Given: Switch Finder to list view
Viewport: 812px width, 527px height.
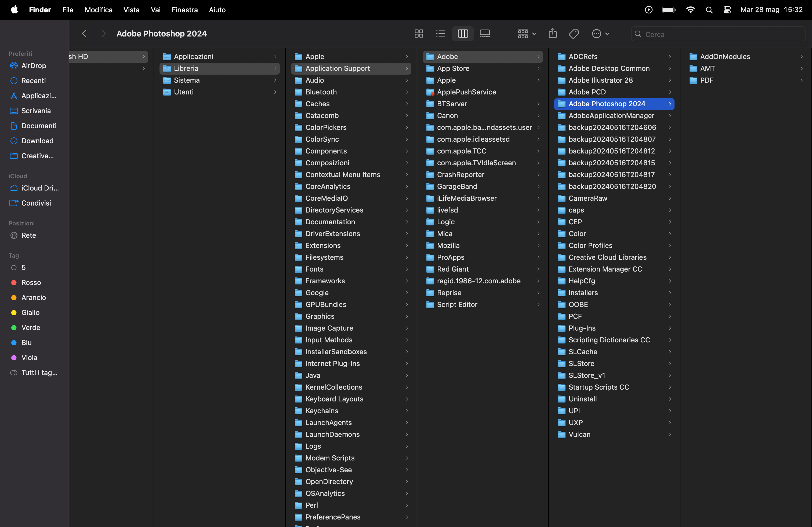Looking at the screenshot, I should [x=440, y=33].
